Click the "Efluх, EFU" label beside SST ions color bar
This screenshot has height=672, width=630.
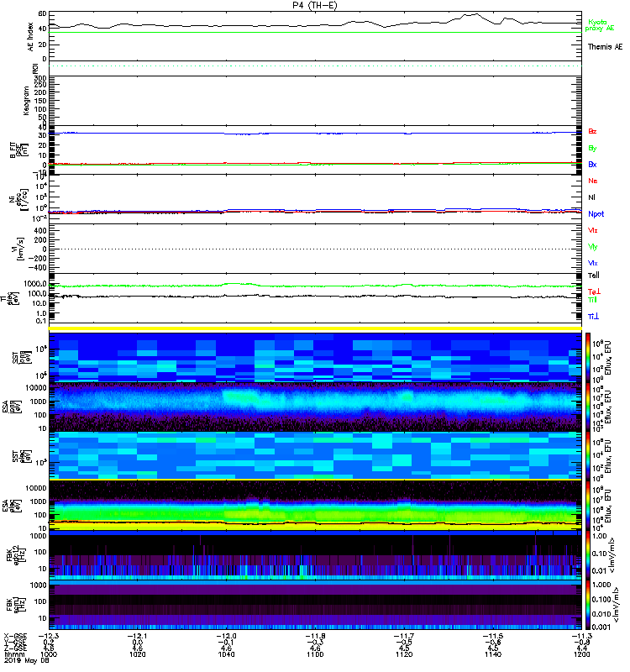tap(608, 358)
